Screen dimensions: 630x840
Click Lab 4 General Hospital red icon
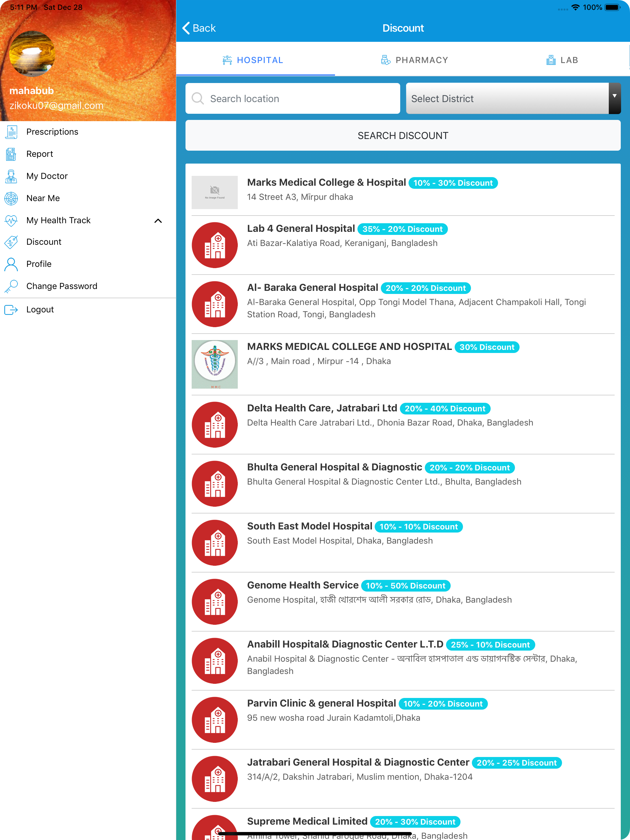(215, 245)
